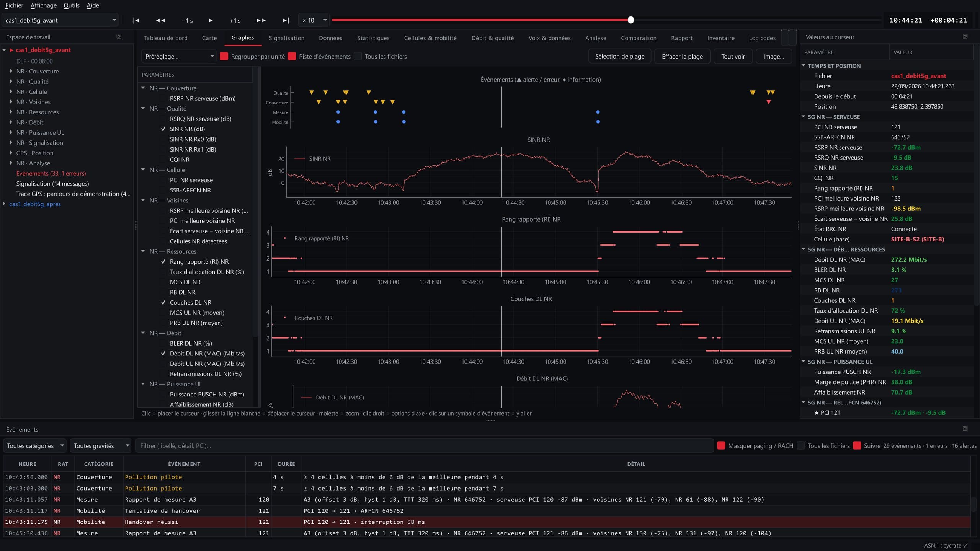The image size is (980, 551).
Task: Step back one second
Action: pos(187,20)
